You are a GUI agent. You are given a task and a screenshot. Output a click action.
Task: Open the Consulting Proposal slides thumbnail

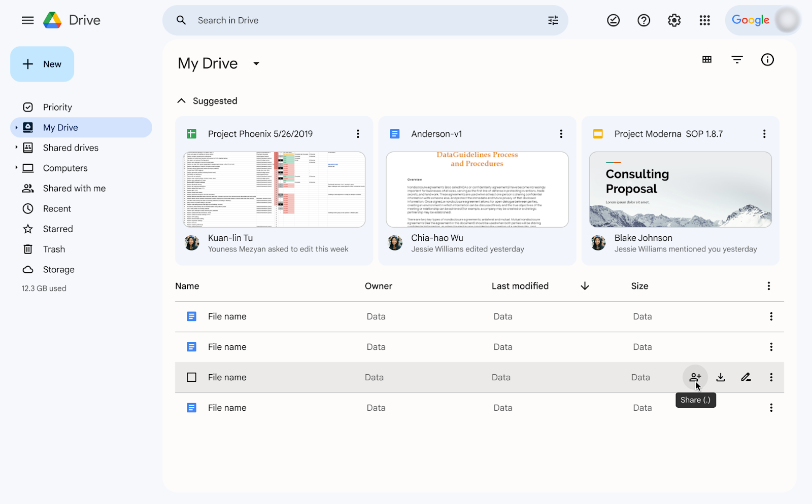pos(681,190)
